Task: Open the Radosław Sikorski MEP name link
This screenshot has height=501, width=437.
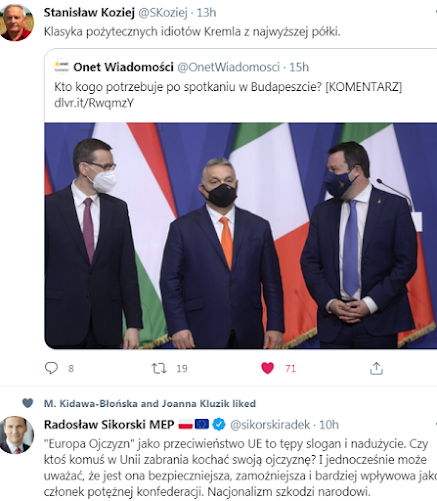Action: tap(109, 425)
